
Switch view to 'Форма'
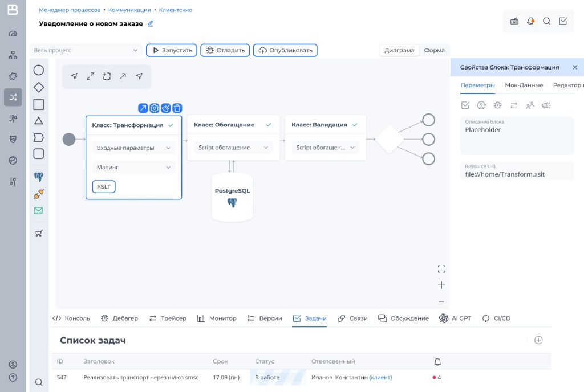coord(434,50)
